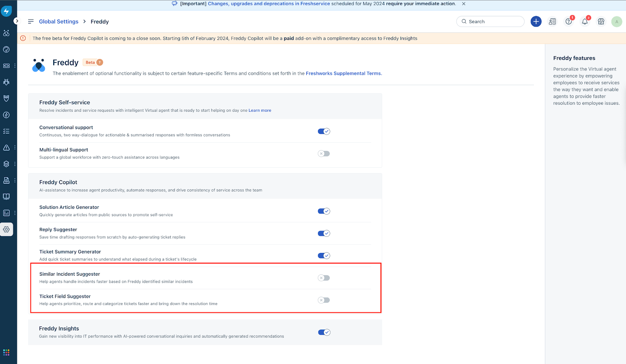626x364 pixels.
Task: Click the Freshservice lightning logo in the sidebar
Action: pos(6,11)
